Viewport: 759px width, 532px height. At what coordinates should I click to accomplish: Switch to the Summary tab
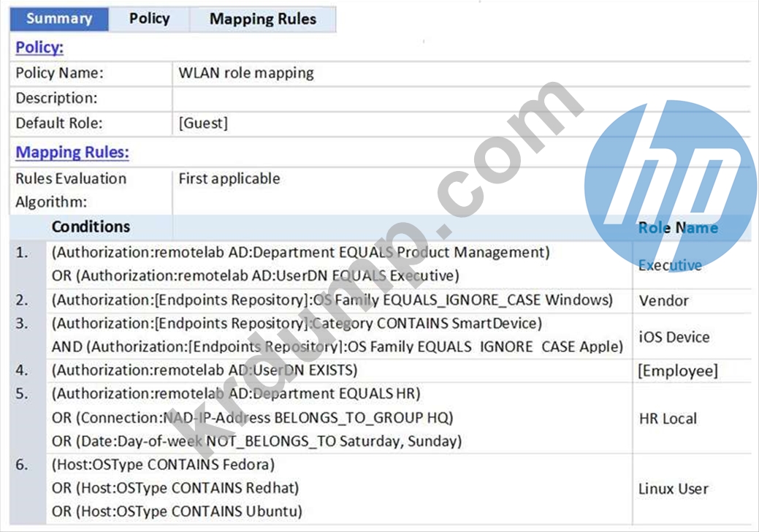tap(59, 19)
